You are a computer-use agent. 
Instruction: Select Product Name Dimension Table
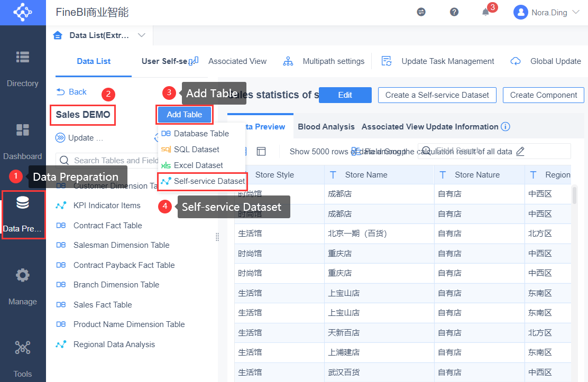129,324
